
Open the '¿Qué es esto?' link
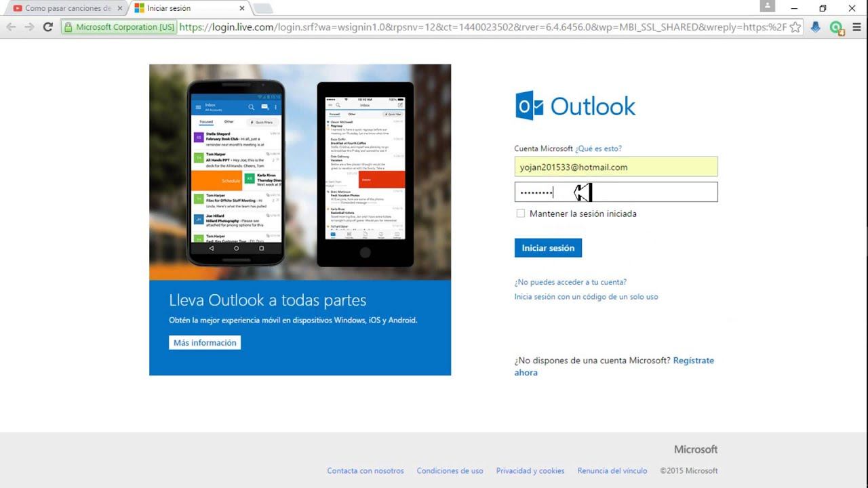(x=598, y=148)
